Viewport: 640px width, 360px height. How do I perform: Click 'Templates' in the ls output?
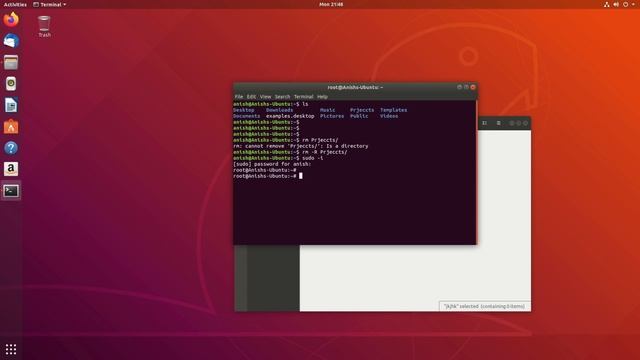[x=393, y=110]
